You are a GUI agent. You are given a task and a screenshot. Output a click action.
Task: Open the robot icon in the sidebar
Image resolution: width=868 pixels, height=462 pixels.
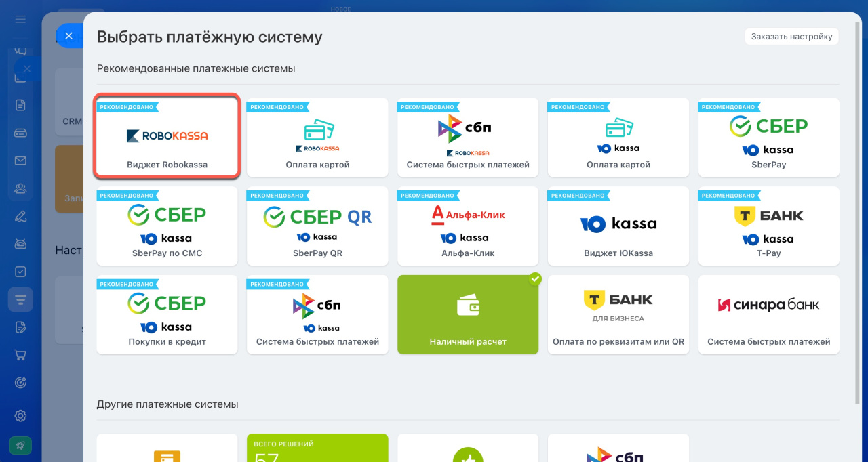(x=20, y=244)
